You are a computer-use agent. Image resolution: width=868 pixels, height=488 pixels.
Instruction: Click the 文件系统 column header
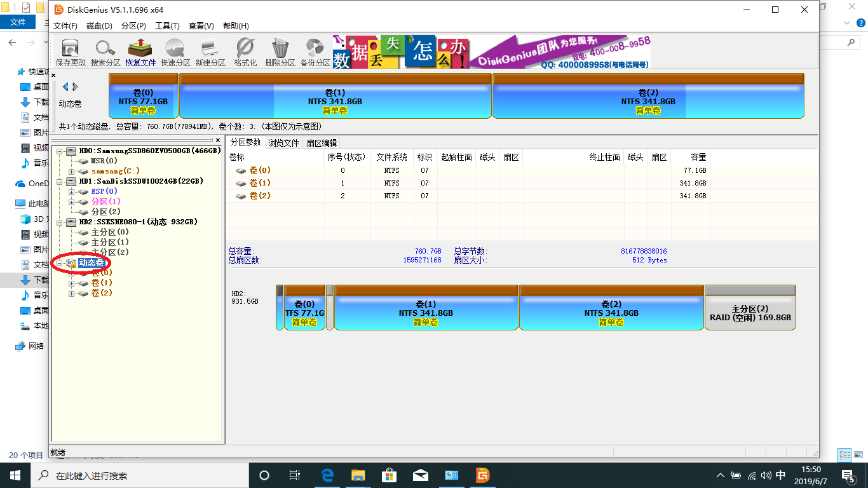coord(392,157)
